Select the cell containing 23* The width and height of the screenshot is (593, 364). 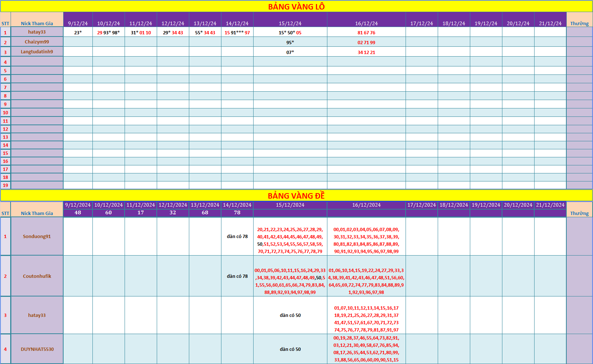click(x=78, y=32)
